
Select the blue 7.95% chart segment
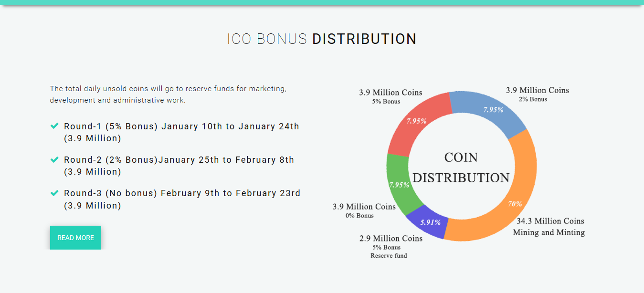pyautogui.click(x=493, y=110)
